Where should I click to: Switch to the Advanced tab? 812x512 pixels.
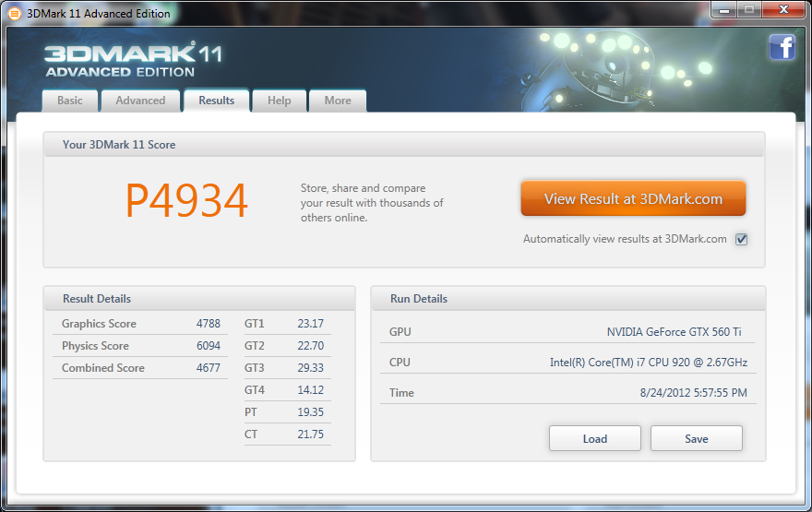click(140, 101)
